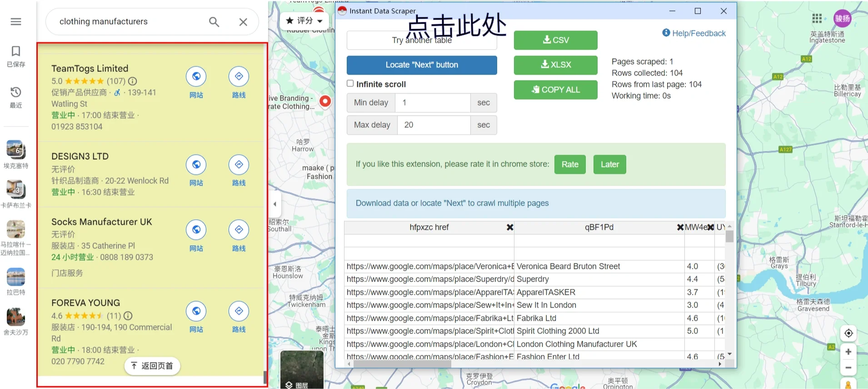Download data as XLSX

click(555, 65)
